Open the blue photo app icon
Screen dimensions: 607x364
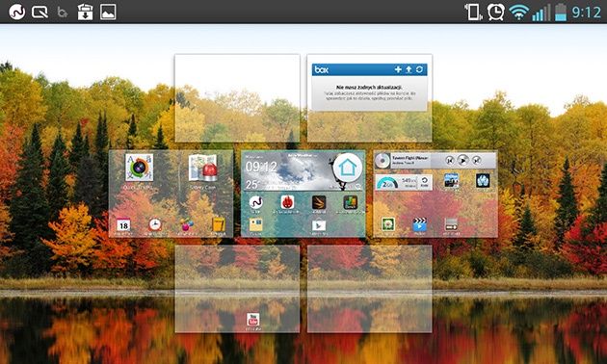point(451,180)
